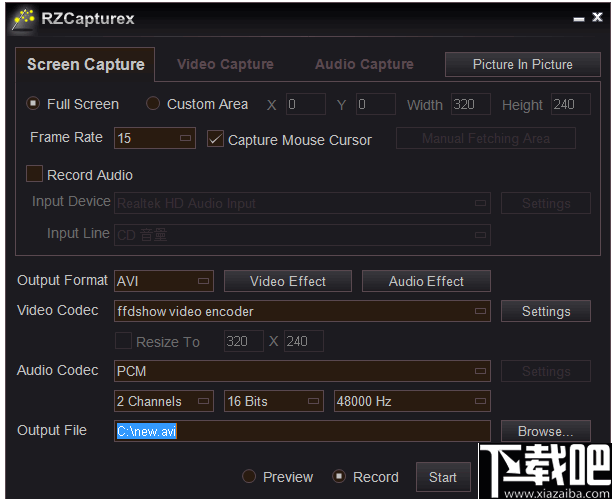Click the resize width field 320
The width and height of the screenshot is (614, 499).
(244, 341)
